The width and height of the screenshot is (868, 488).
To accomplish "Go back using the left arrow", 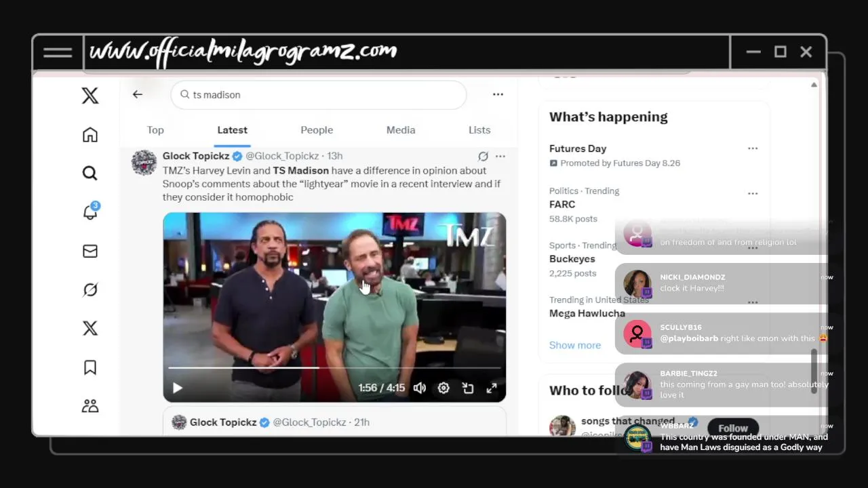I will click(x=138, y=95).
